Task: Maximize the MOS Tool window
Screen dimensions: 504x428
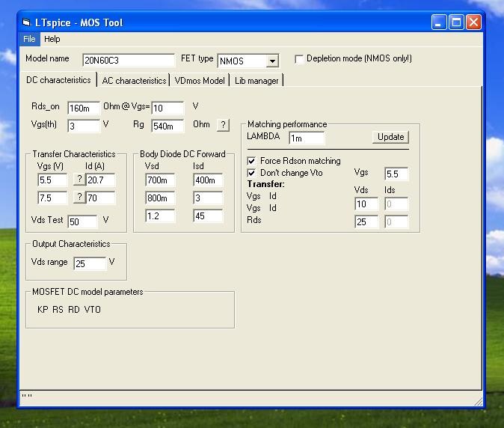Action: click(x=456, y=22)
